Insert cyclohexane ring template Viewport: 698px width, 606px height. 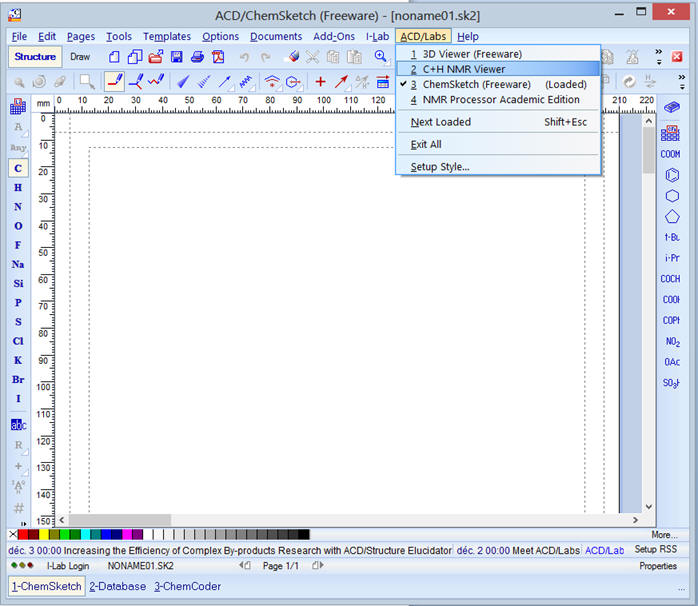[x=672, y=196]
